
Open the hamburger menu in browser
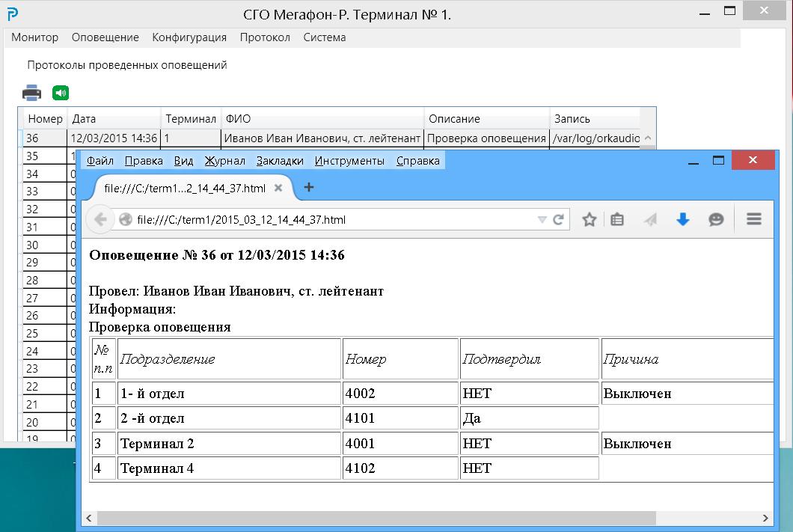(754, 219)
